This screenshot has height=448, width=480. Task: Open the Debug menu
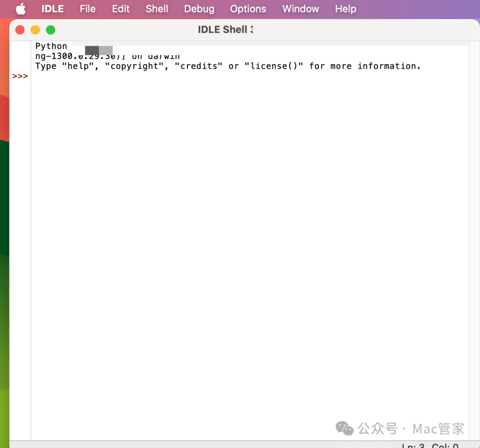(x=199, y=9)
